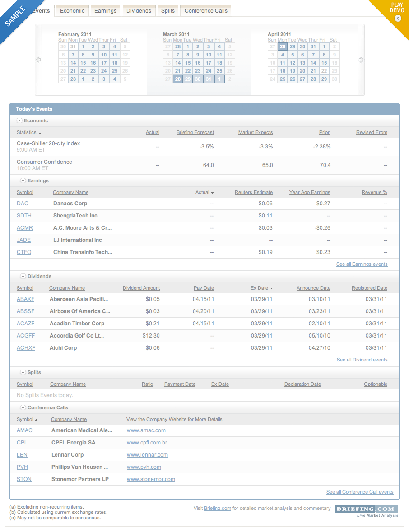Click Consumer Confidence row text
This screenshot has height=532, width=409.
(44, 162)
